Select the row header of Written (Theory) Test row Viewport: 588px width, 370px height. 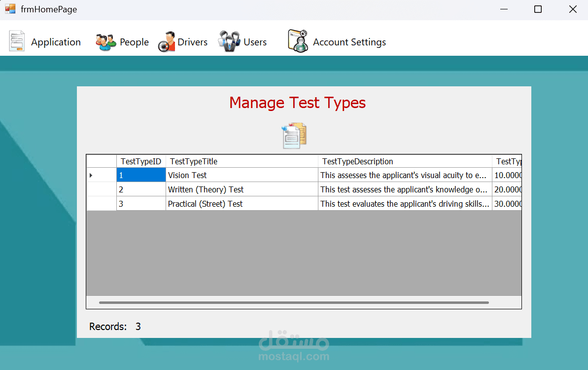pyautogui.click(x=101, y=189)
